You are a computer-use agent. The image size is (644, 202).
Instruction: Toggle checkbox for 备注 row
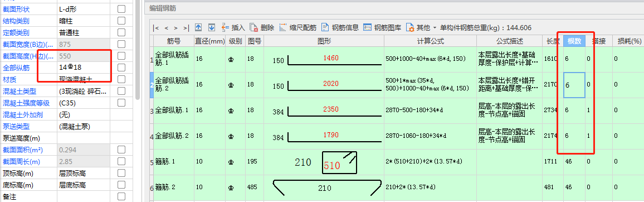tap(121, 197)
